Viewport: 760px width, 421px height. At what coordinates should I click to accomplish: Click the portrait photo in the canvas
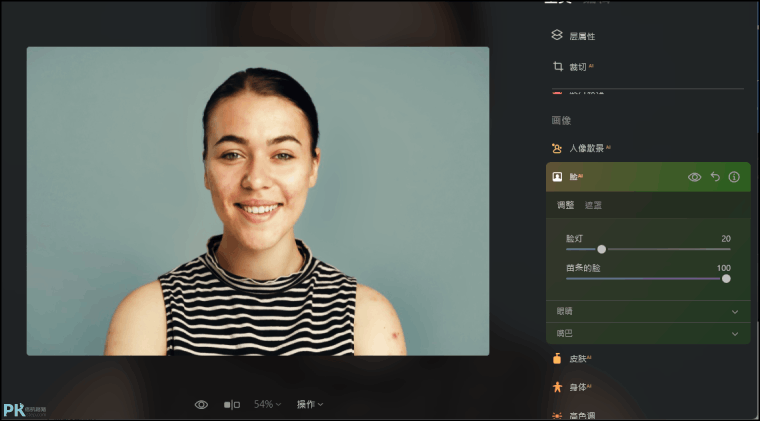(x=258, y=201)
